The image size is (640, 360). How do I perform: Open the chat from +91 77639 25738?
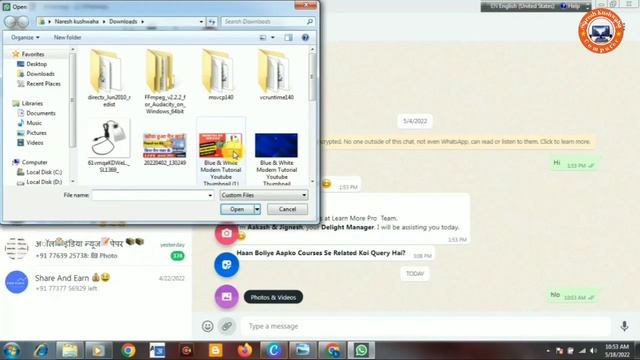[x=96, y=249]
